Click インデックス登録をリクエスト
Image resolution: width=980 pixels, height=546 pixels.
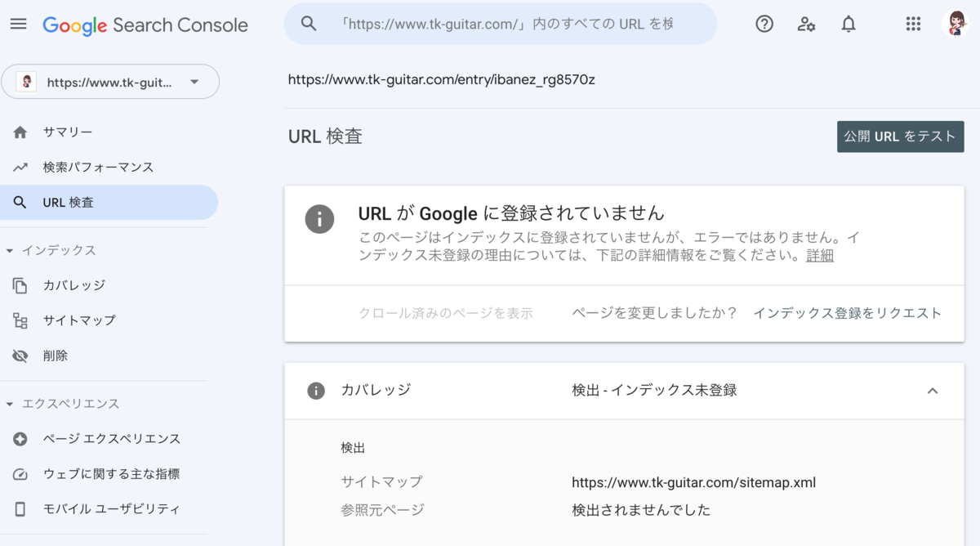[x=847, y=313]
